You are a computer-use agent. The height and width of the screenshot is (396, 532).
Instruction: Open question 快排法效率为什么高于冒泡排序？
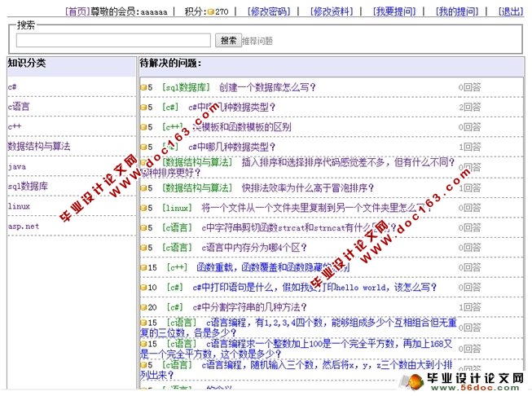308,187
